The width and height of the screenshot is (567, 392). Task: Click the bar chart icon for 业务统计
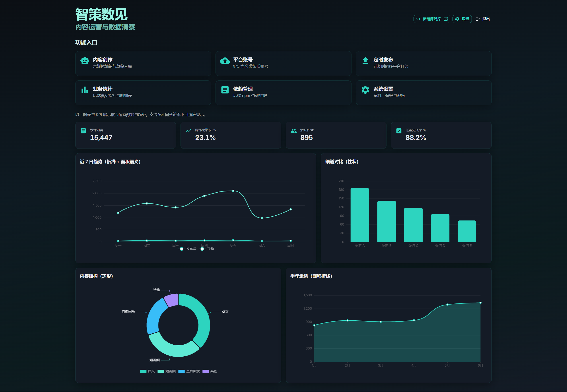85,90
